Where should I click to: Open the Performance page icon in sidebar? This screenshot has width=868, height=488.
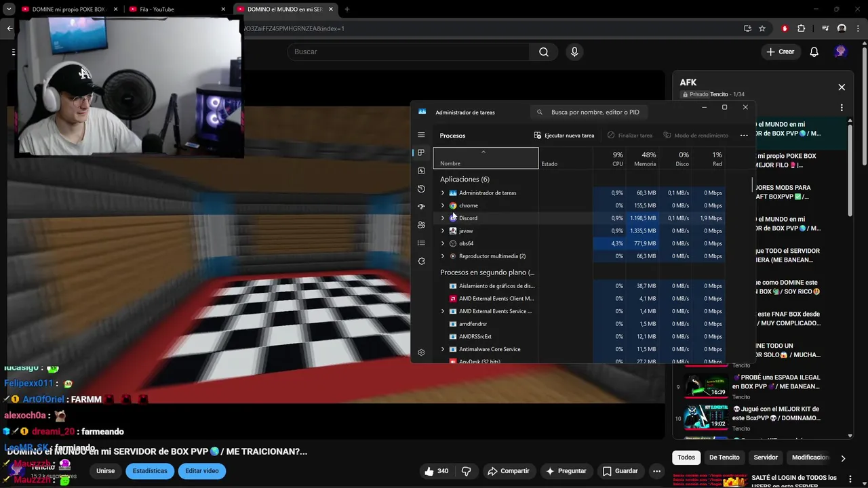click(x=421, y=171)
